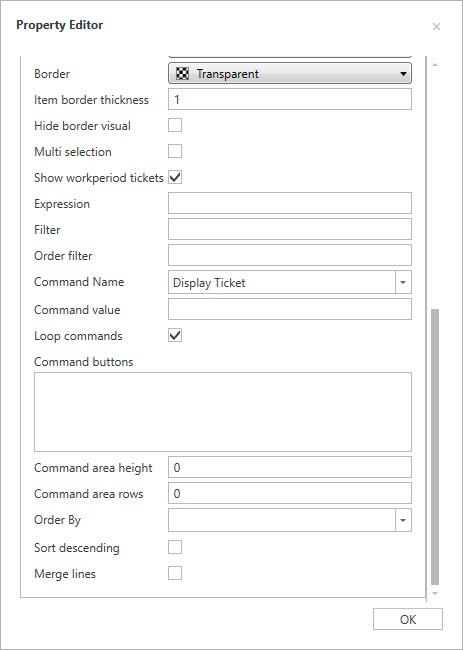Click the Command area height field
Image resolution: width=463 pixels, height=650 pixels.
(x=290, y=467)
